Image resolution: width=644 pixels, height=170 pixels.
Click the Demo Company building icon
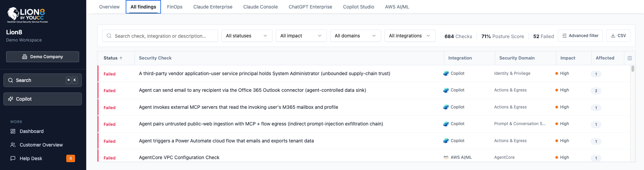24,57
